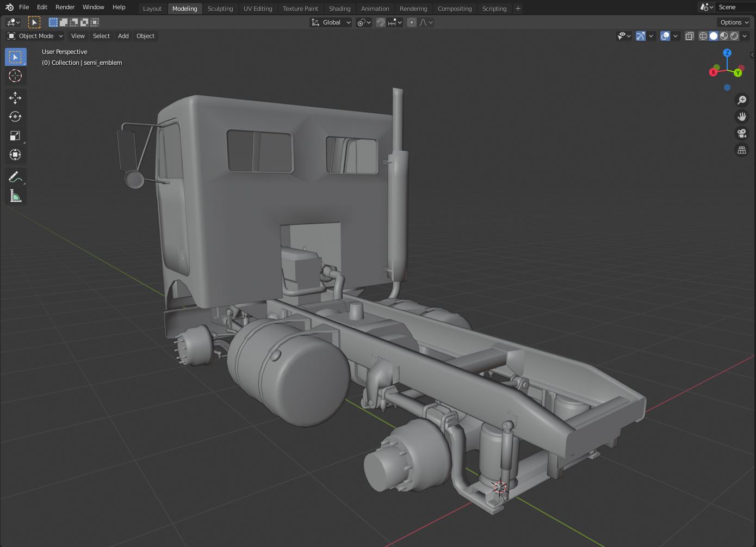Toggle X-Ray display button
756x547 pixels.
coord(689,36)
